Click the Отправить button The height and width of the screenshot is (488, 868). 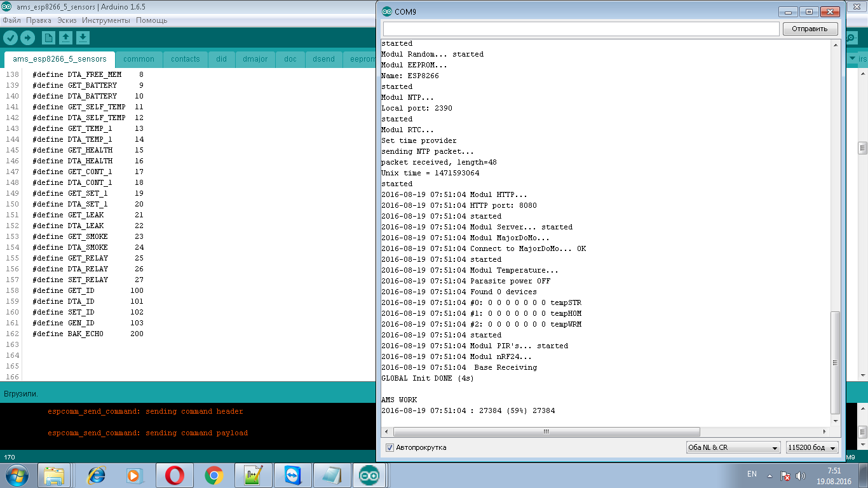point(810,29)
